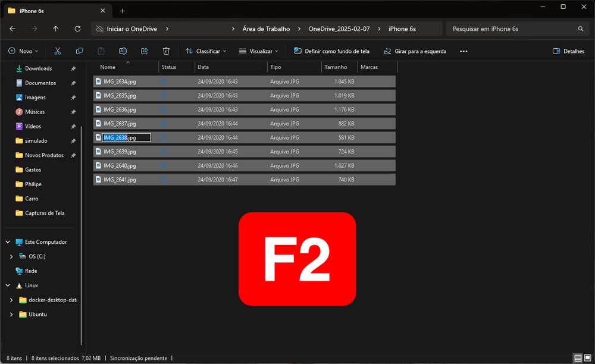The width and height of the screenshot is (595, 364).
Task: Toggle the Detalhes pane
Action: (x=568, y=51)
